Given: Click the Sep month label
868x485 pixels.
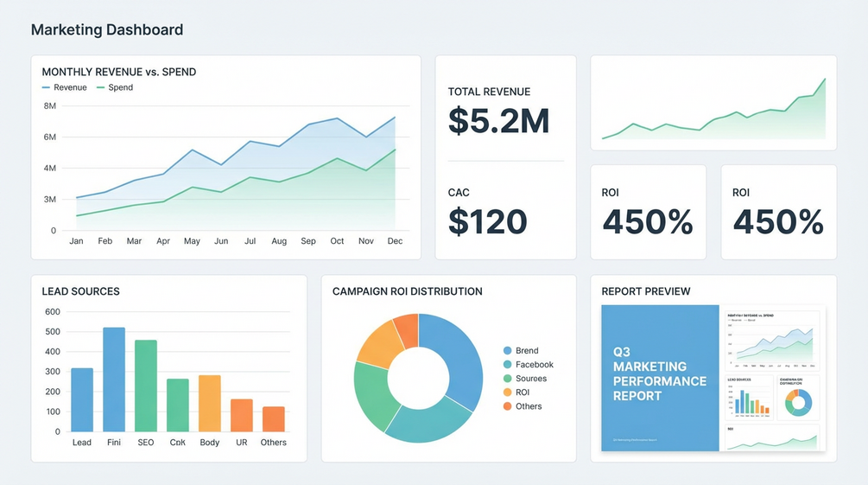Looking at the screenshot, I should point(308,241).
